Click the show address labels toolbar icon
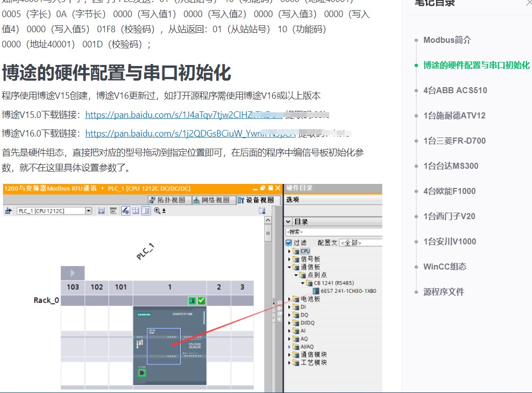Screen dimensions: 532x393 pos(101,211)
